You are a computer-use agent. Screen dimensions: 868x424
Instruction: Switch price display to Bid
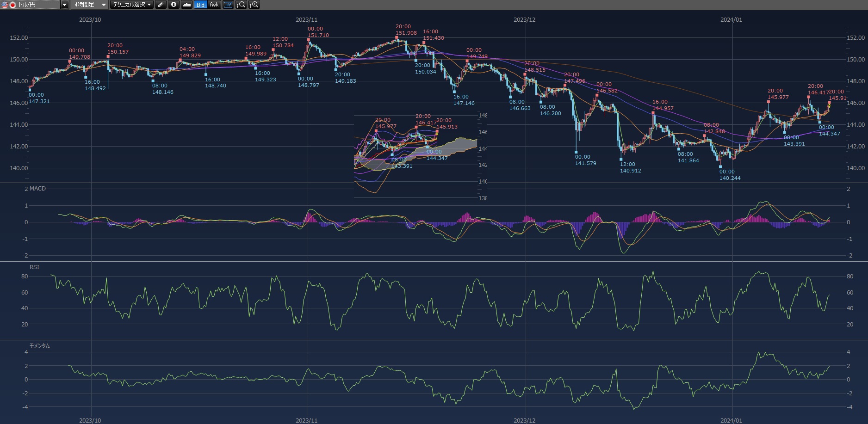pyautogui.click(x=200, y=5)
